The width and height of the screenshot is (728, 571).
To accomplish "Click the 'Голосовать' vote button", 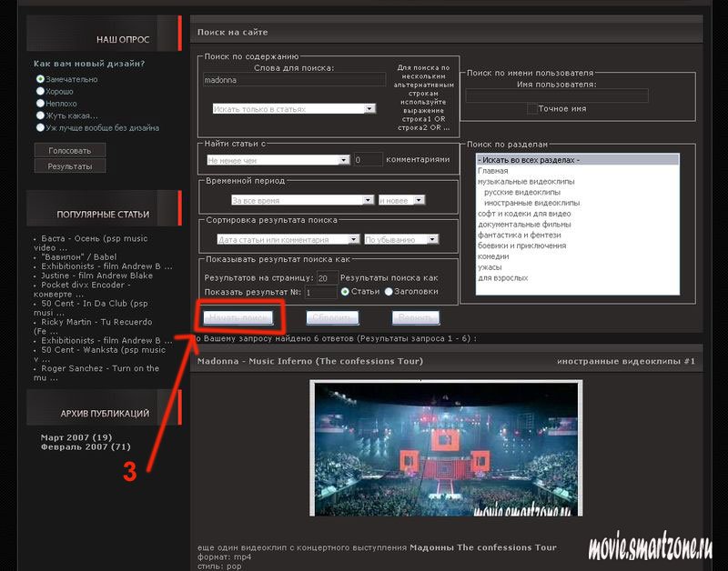I will [x=70, y=151].
